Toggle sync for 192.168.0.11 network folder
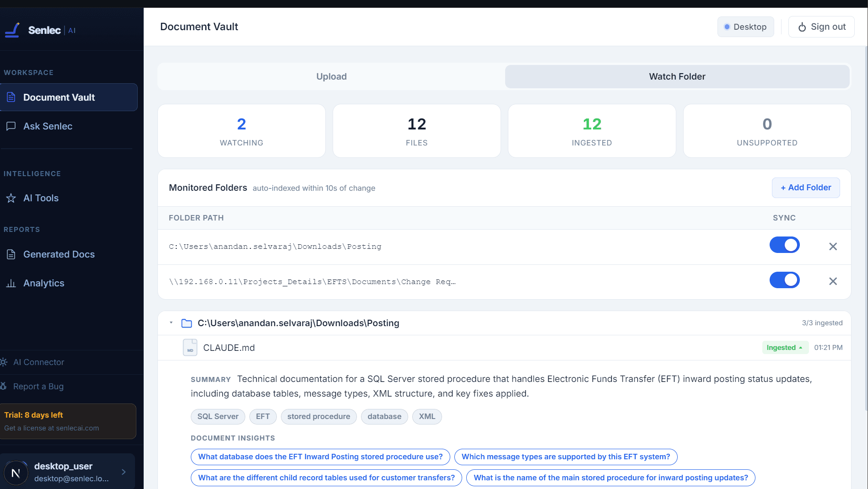Viewport: 868px width, 489px height. (x=784, y=280)
